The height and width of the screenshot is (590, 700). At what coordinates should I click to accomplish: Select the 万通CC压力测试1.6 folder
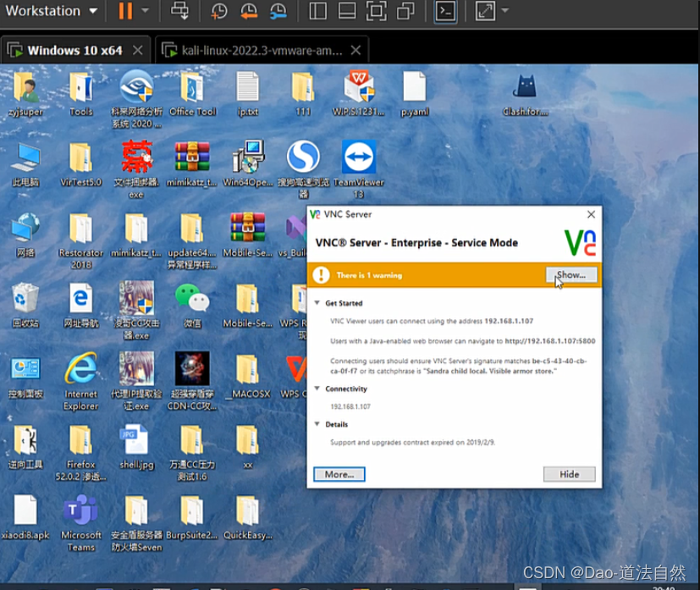pos(192,453)
